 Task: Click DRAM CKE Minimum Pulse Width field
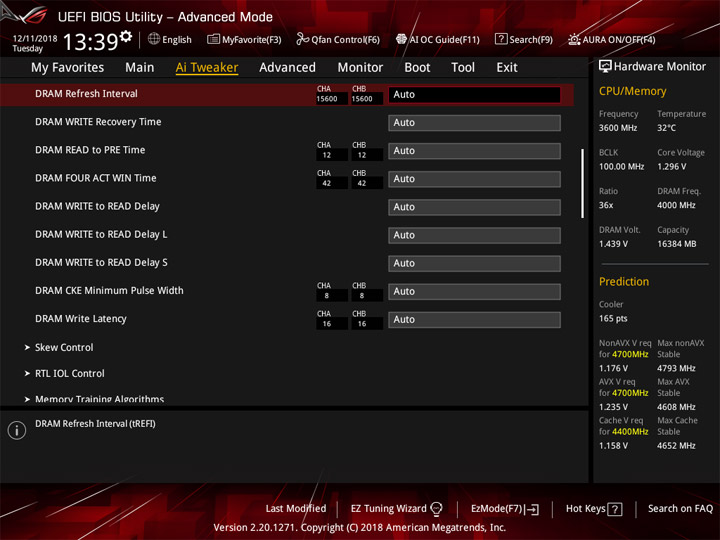(x=474, y=291)
